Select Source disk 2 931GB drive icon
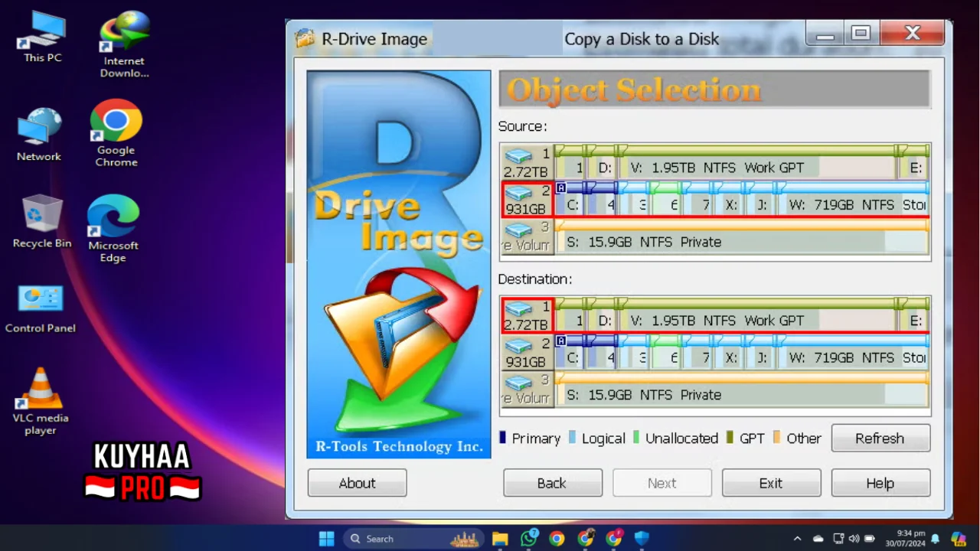The image size is (980, 551). [x=527, y=199]
